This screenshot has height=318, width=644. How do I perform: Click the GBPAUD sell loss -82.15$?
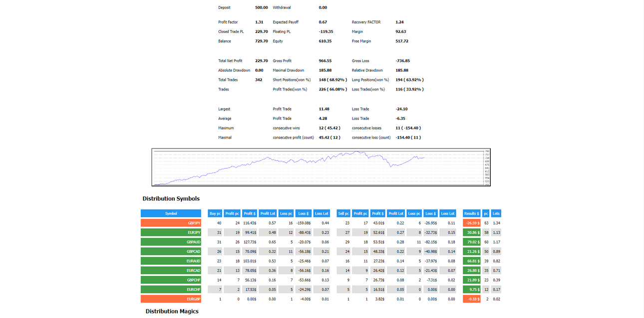[x=431, y=242]
